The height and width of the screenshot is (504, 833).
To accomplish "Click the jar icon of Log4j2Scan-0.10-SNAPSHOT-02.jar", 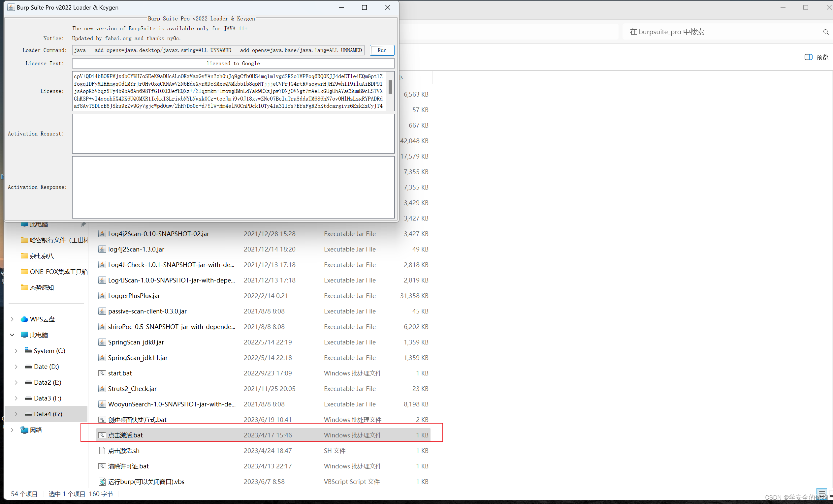I will pyautogui.click(x=102, y=233).
